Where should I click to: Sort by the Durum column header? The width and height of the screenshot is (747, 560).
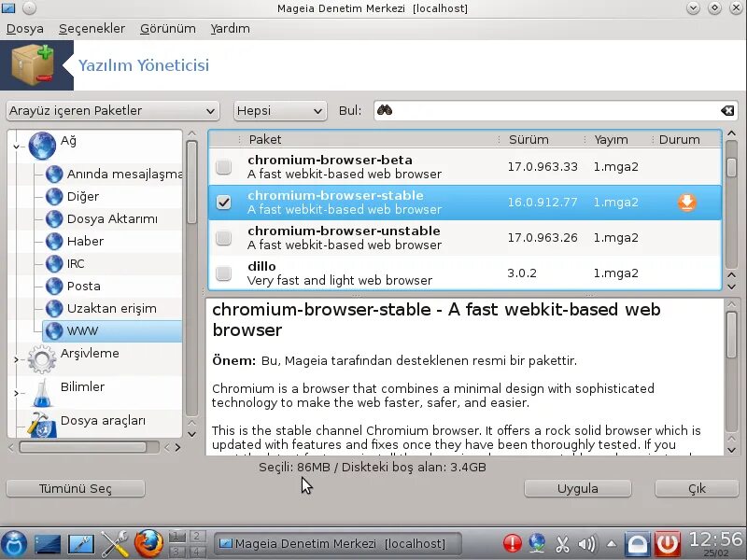click(686, 139)
